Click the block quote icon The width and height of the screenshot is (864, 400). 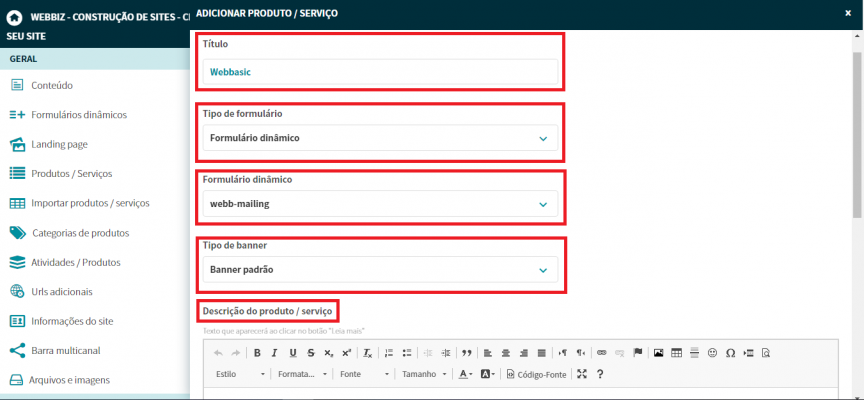click(466, 353)
